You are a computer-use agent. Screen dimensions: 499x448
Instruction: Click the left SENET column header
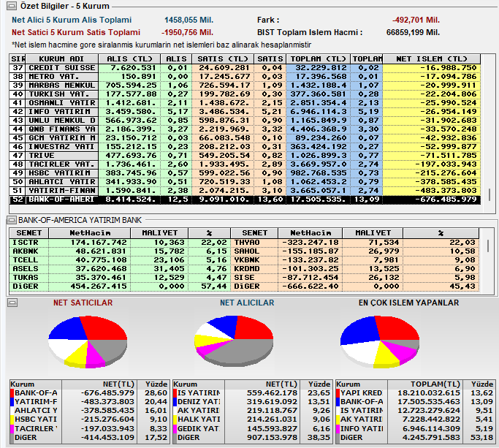tap(29, 233)
